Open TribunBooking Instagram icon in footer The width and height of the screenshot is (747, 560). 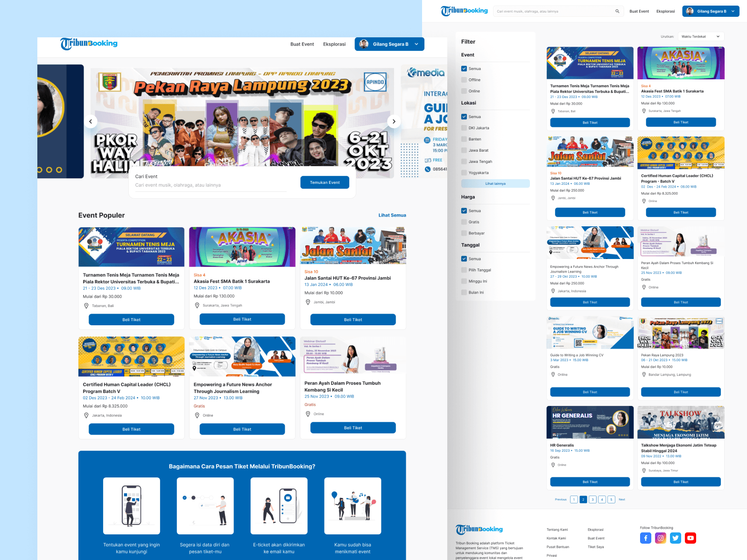[x=661, y=538]
